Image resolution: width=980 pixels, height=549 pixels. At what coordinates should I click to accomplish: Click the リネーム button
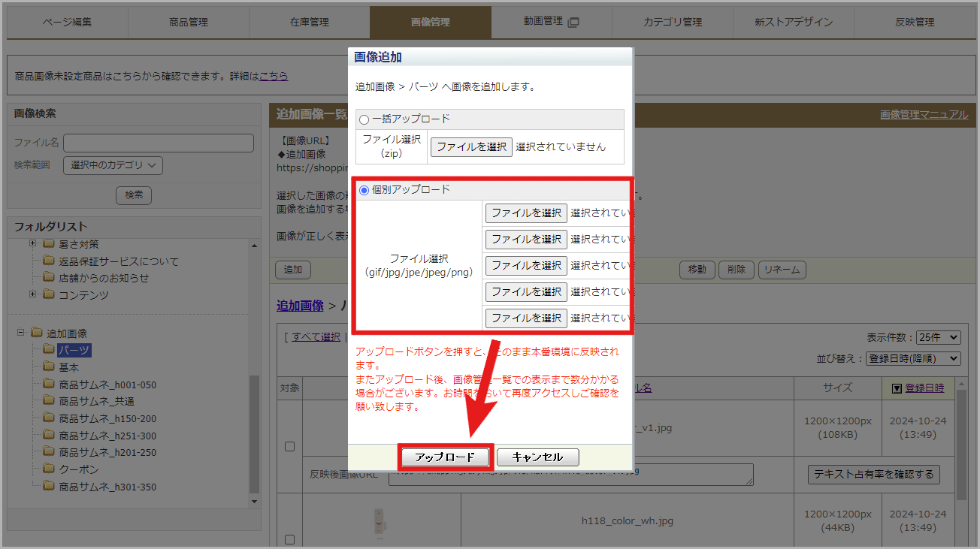point(782,270)
